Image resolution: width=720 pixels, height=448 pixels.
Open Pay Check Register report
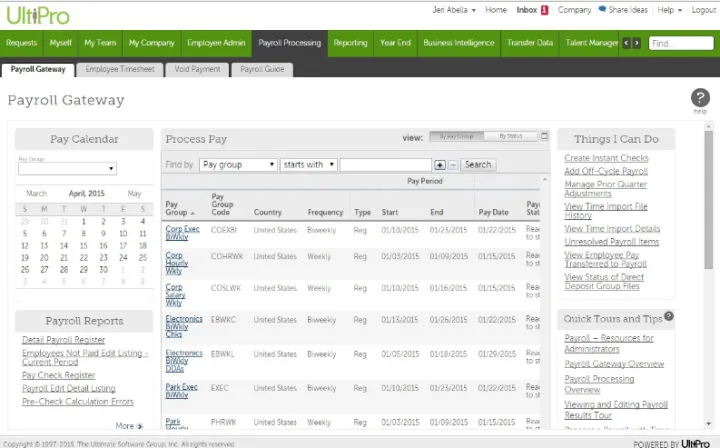(58, 375)
